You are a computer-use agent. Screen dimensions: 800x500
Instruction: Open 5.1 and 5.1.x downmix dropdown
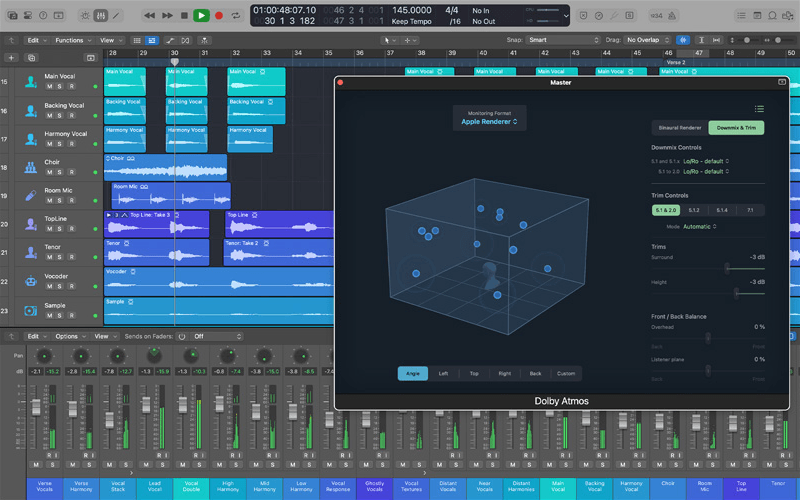(x=706, y=161)
